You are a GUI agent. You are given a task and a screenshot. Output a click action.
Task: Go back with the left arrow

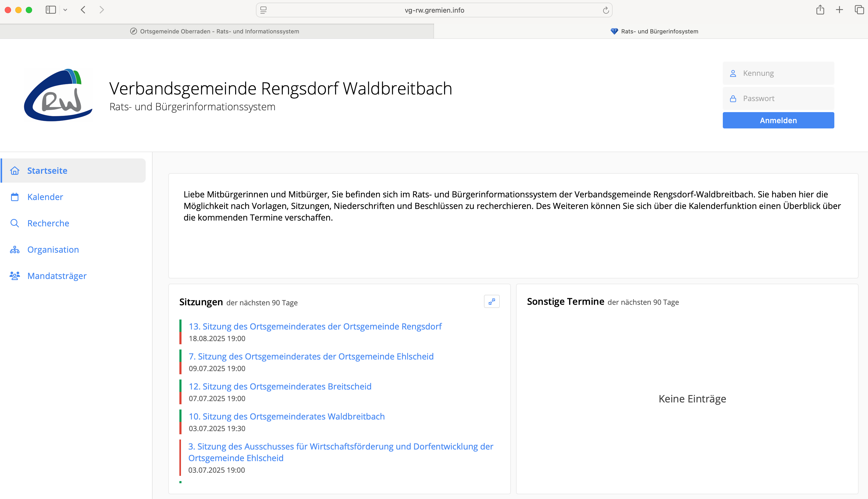[83, 10]
